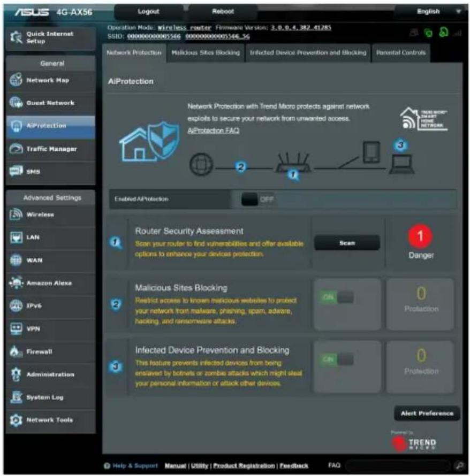Click the VPN monitor icon

[16, 328]
